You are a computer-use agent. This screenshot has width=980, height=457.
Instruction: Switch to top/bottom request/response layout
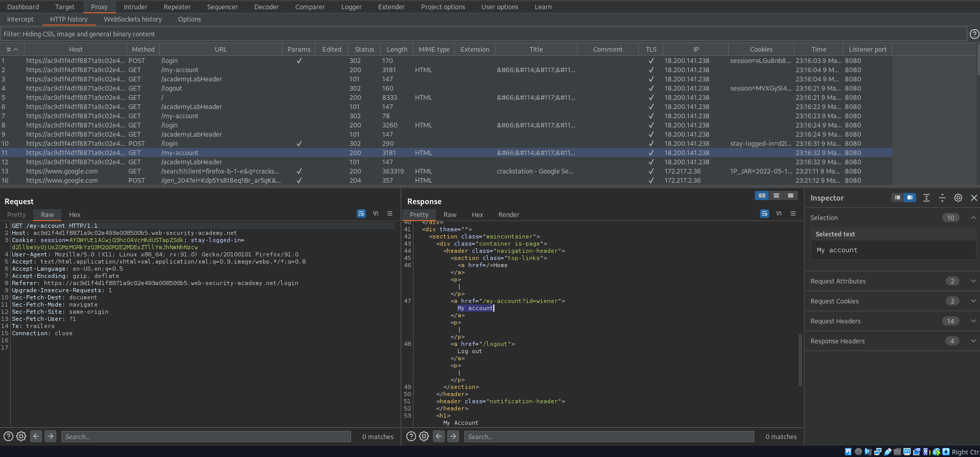[x=776, y=195]
